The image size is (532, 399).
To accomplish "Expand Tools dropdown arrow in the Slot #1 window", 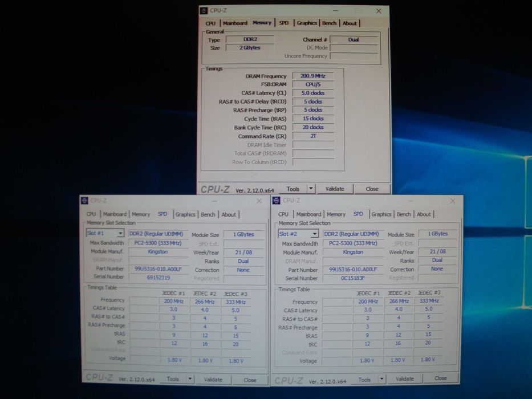I will point(190,379).
